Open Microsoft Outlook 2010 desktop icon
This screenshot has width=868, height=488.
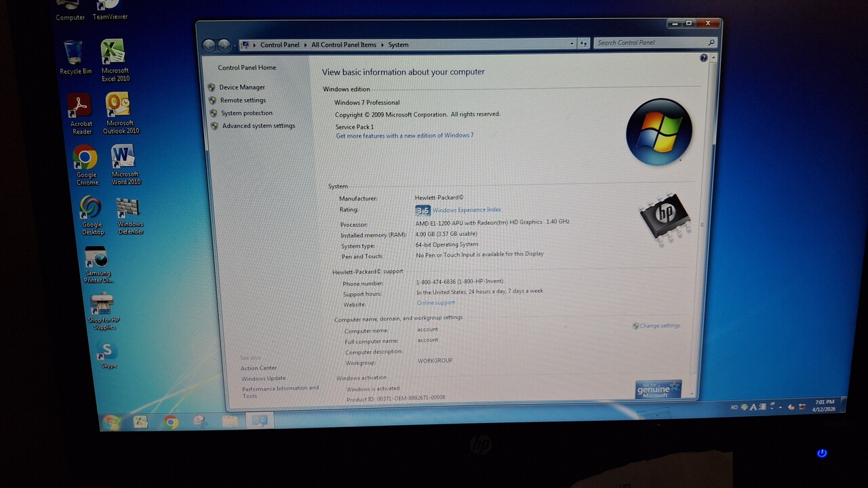119,106
